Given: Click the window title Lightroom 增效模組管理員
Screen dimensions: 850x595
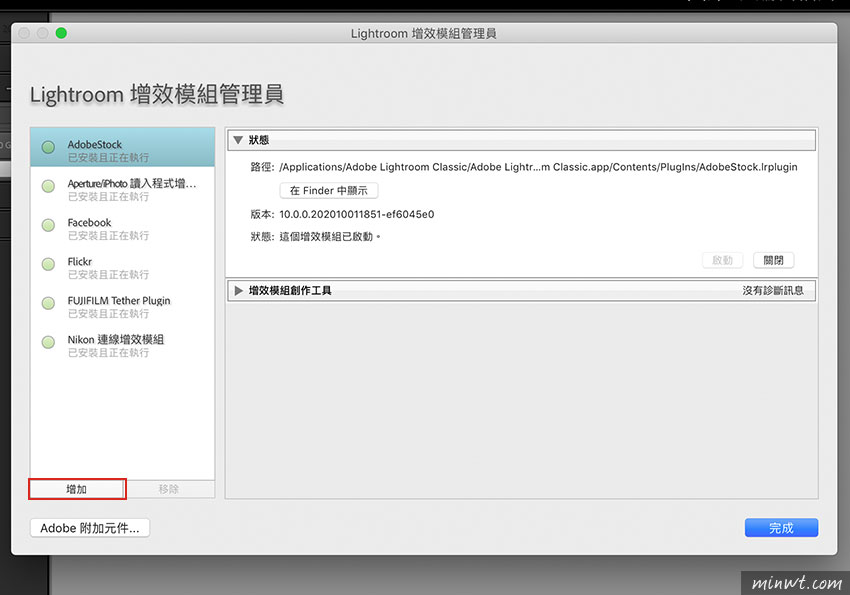Looking at the screenshot, I should [423, 34].
